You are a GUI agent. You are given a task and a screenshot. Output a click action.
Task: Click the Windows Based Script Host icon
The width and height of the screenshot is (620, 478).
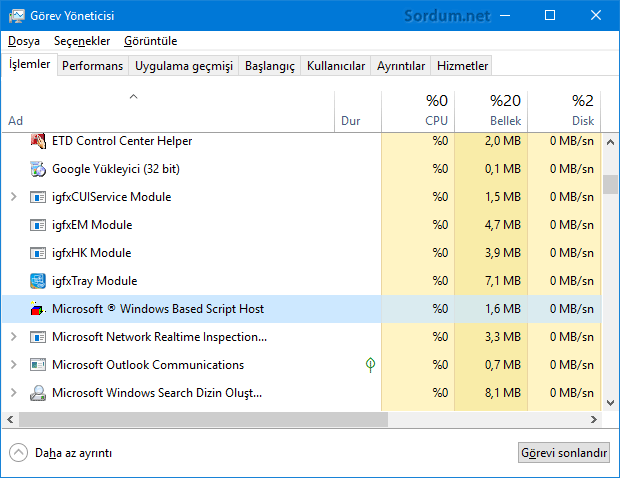coord(38,309)
